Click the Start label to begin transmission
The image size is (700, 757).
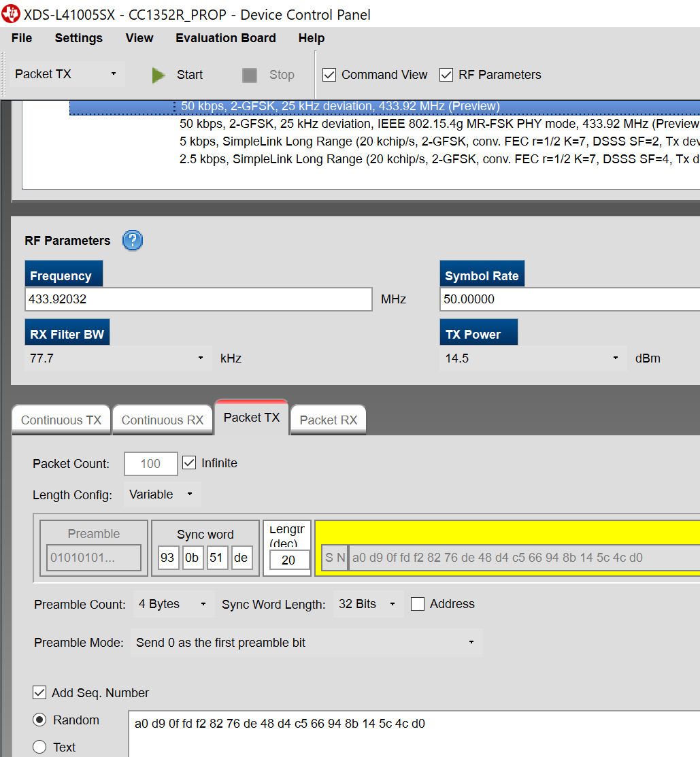[x=190, y=75]
